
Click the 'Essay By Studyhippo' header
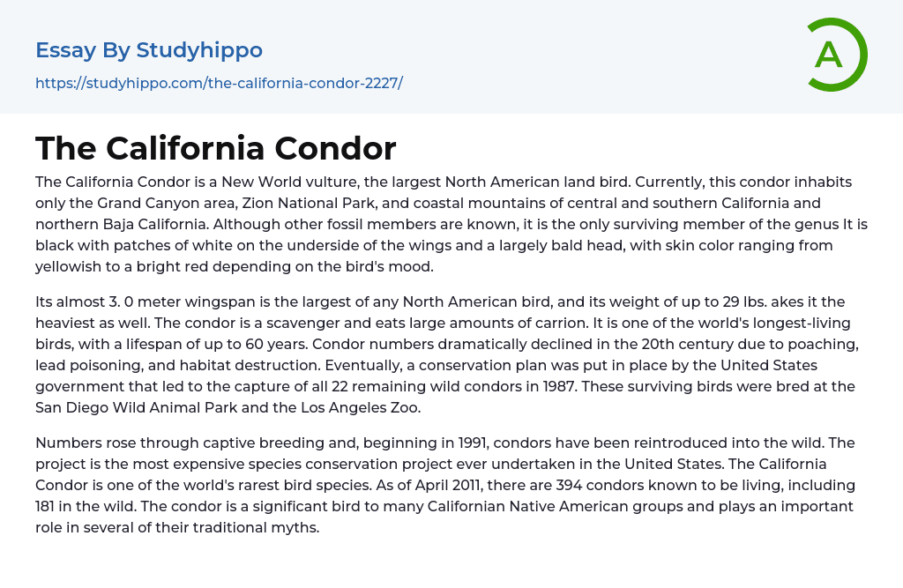point(149,50)
